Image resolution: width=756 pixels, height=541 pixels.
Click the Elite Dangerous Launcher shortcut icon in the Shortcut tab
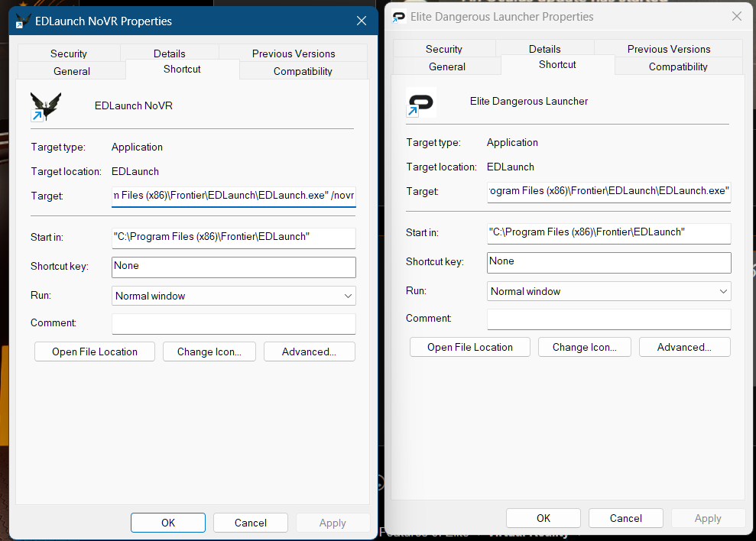pyautogui.click(x=421, y=102)
